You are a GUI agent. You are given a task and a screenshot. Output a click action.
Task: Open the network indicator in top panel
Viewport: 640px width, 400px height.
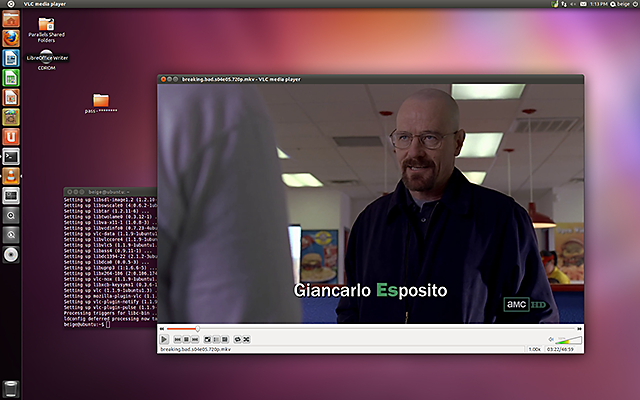pos(564,4)
